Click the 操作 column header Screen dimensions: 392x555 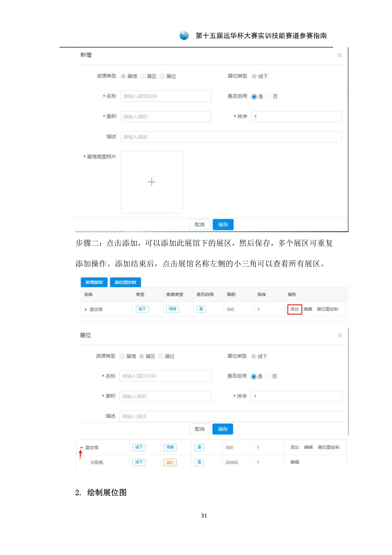tap(292, 294)
